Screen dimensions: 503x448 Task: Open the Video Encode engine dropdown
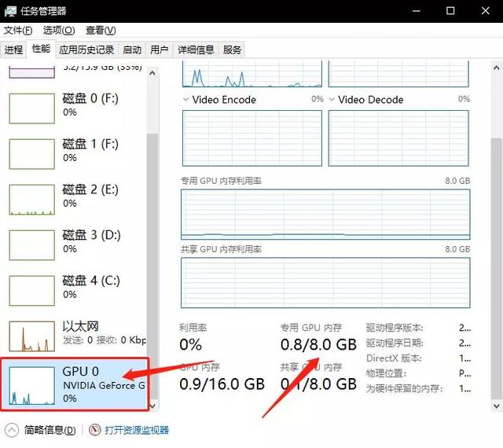185,100
